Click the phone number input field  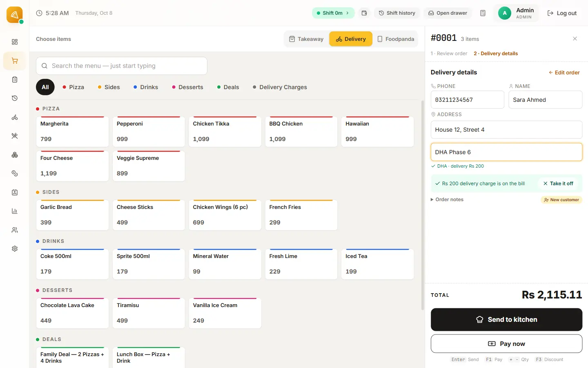467,100
